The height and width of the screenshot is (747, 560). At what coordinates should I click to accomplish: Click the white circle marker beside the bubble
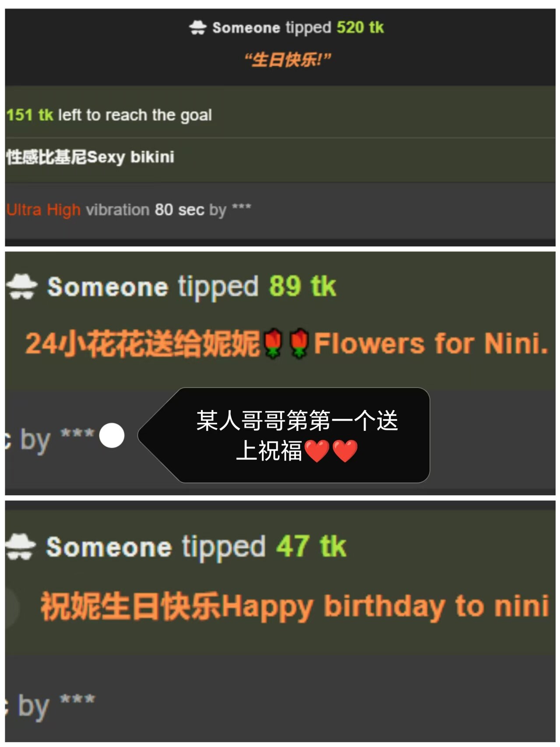tap(112, 436)
